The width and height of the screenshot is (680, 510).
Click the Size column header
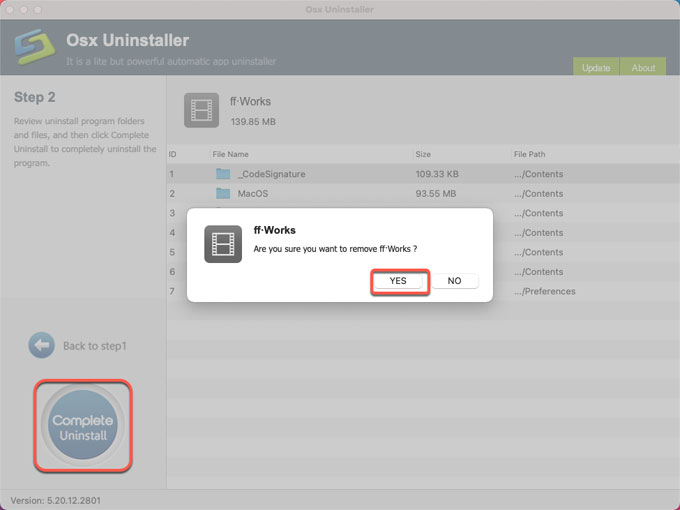[423, 154]
